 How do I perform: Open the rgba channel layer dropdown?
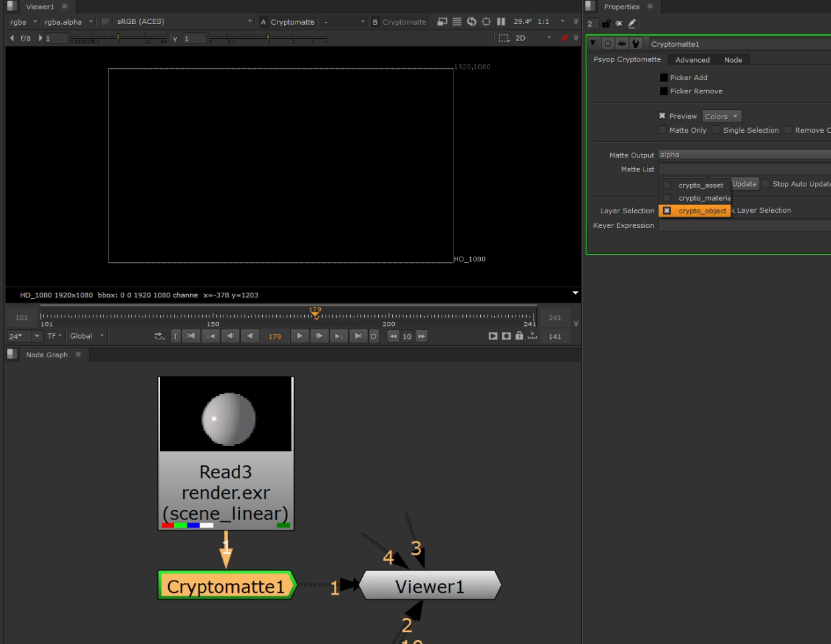click(x=23, y=22)
